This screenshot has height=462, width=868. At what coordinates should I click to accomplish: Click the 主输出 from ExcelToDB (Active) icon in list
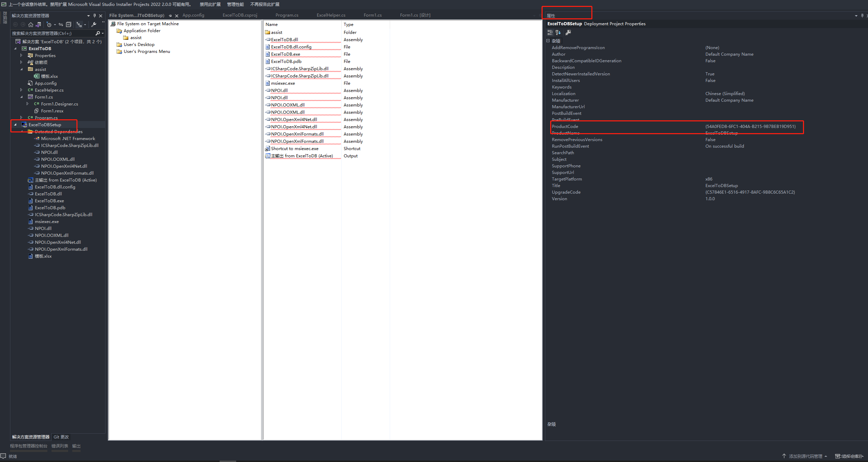coord(268,156)
